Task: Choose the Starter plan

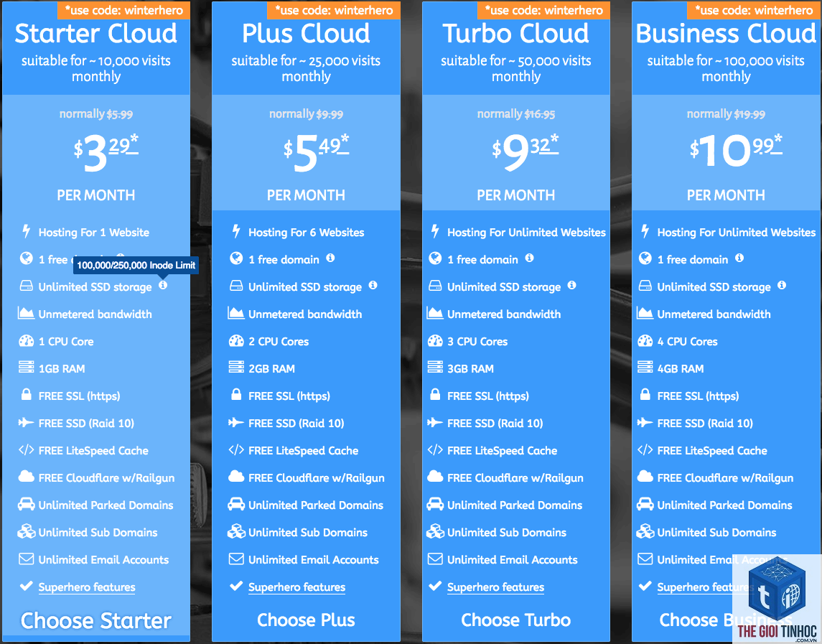Action: tap(96, 620)
